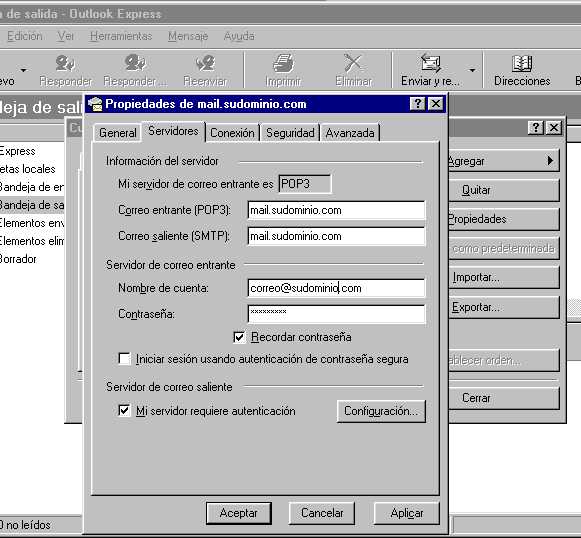Enable Iniciar sesión usando autenticación segura checkbox

pos(124,359)
